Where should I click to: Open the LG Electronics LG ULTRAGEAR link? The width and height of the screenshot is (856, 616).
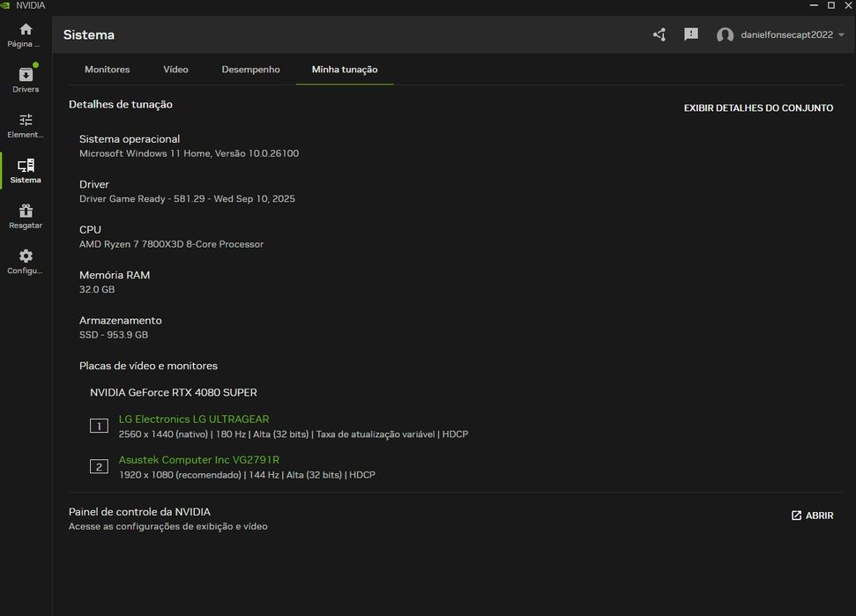click(x=194, y=419)
